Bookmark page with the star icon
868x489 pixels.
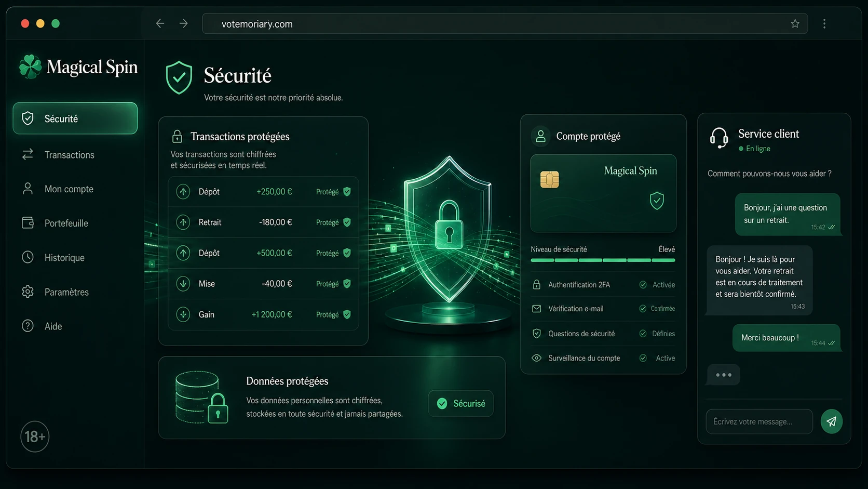(x=795, y=23)
